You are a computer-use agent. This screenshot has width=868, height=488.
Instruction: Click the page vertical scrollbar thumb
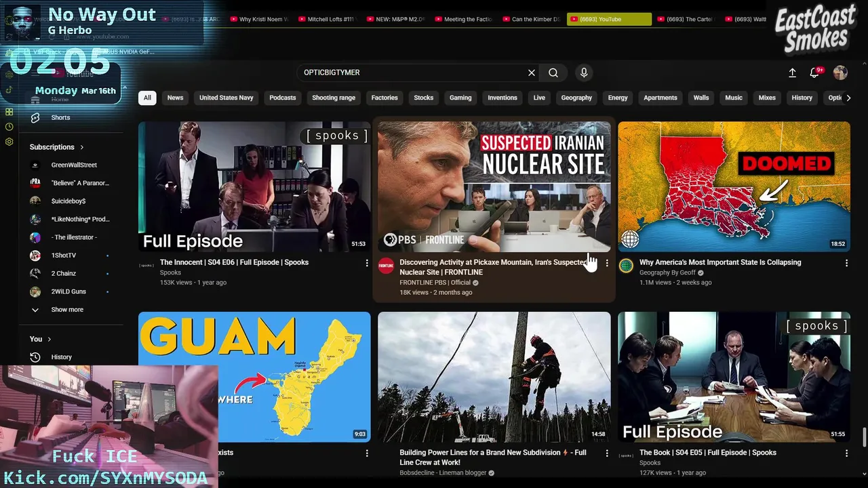(864, 437)
